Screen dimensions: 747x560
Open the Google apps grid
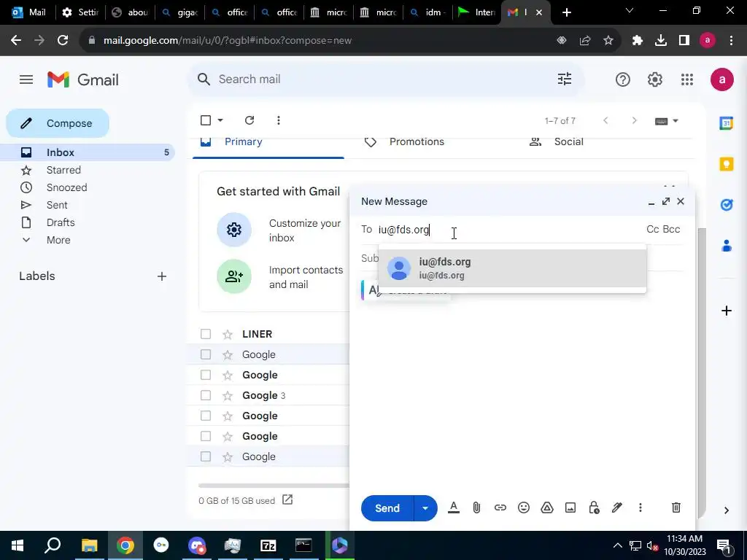point(687,79)
